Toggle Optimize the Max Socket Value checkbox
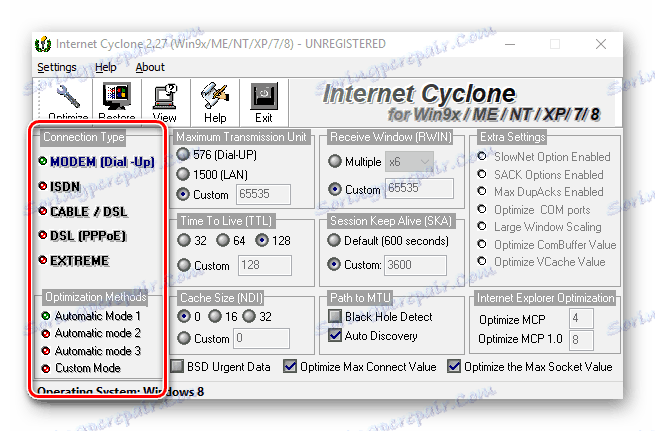655x431 pixels. coord(454,366)
